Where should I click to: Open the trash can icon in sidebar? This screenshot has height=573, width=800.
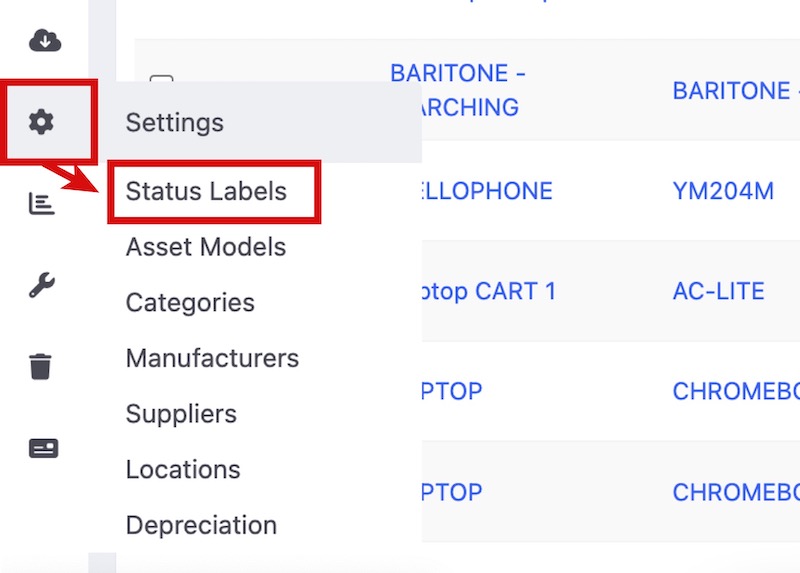tap(41, 367)
